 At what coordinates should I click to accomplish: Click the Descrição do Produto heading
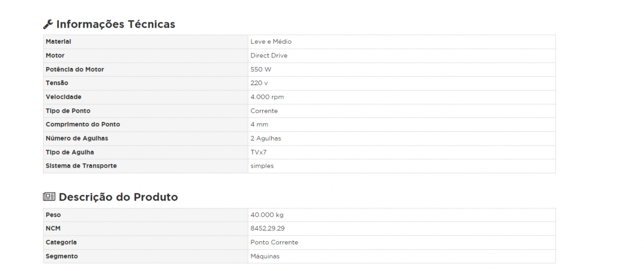click(118, 197)
